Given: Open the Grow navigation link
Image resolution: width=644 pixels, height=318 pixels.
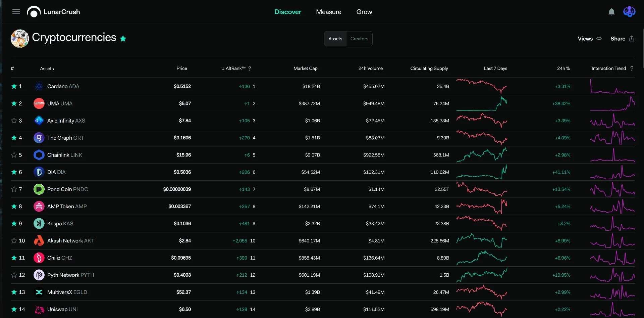Looking at the screenshot, I should point(364,12).
